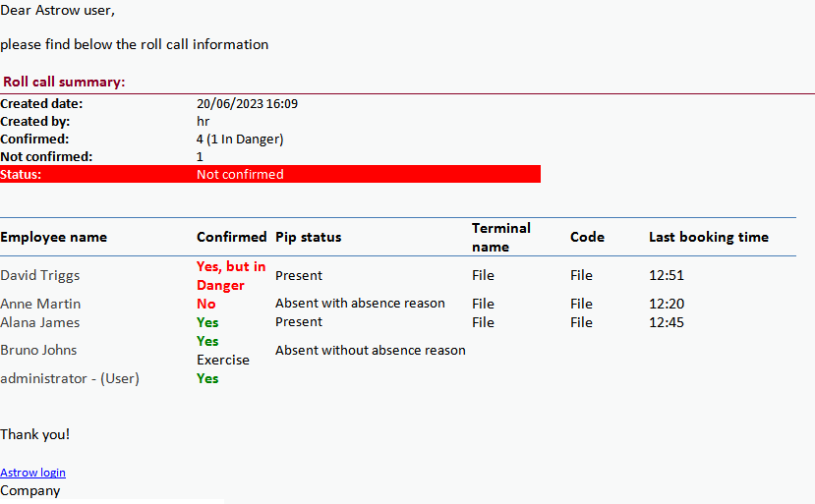This screenshot has height=504, width=815.
Task: Click "Absent with absence reason" pip status
Action: tap(360, 303)
